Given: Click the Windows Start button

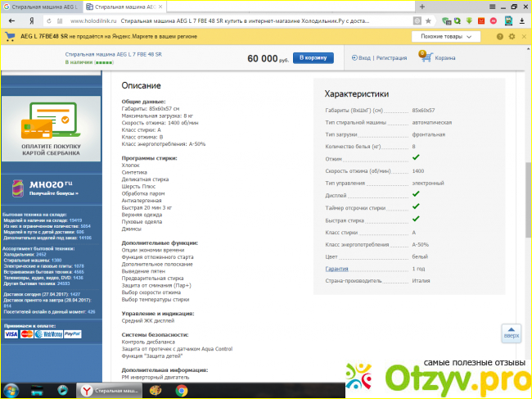Looking at the screenshot, I should (11, 391).
